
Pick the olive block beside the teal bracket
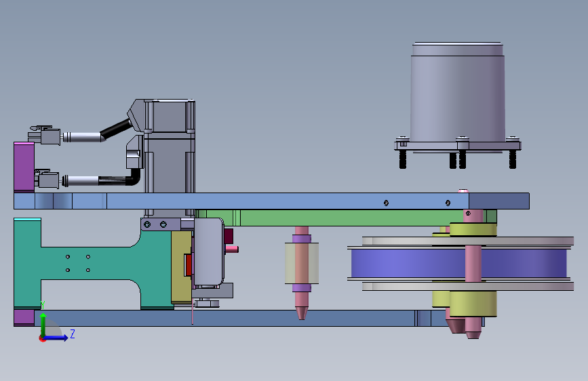pos(182,267)
